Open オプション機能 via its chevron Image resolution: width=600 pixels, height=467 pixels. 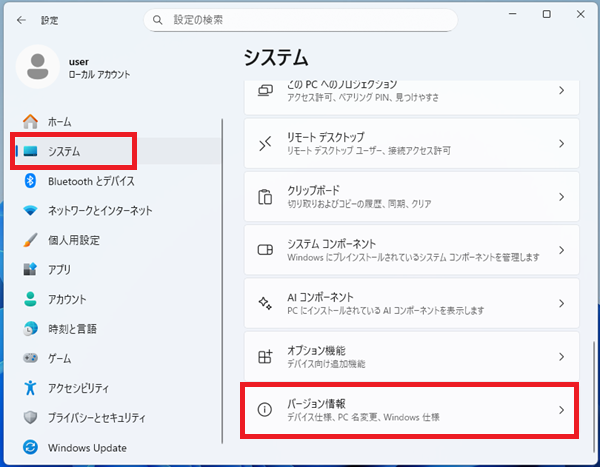click(561, 356)
